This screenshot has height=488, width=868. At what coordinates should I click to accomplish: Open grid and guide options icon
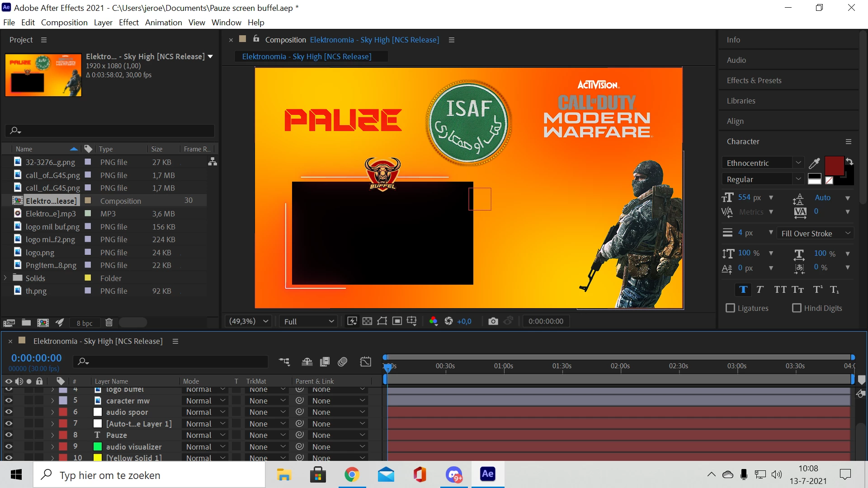pyautogui.click(x=411, y=321)
